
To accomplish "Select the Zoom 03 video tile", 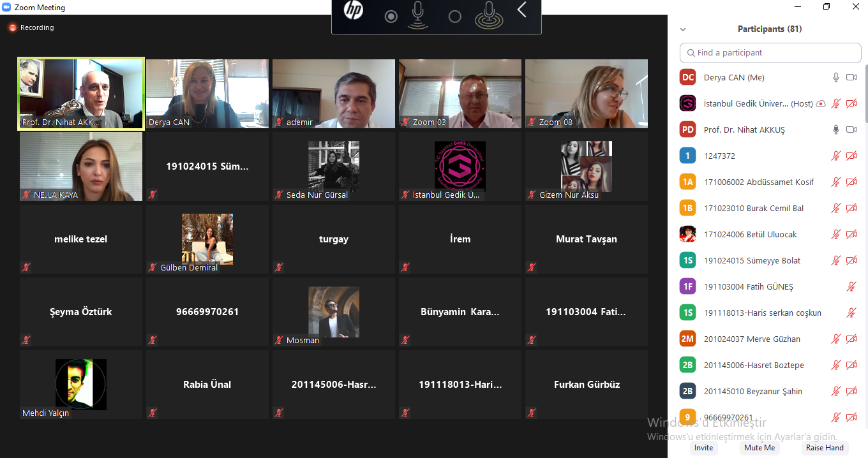I will tap(460, 94).
